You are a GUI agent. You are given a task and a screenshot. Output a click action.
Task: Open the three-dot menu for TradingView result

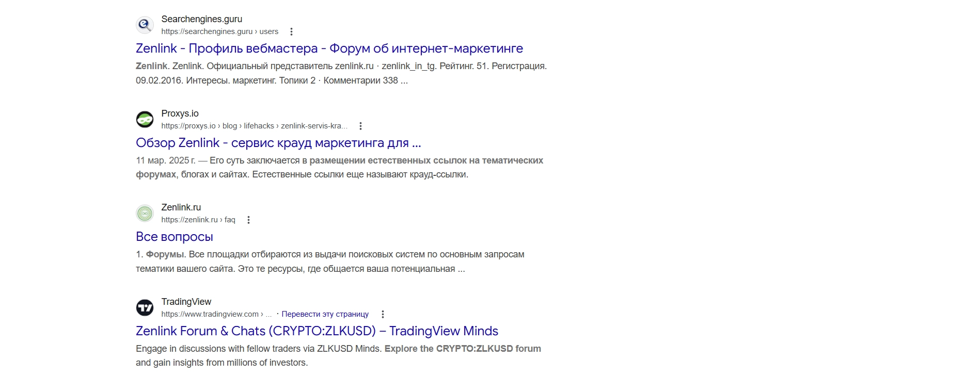click(x=383, y=314)
